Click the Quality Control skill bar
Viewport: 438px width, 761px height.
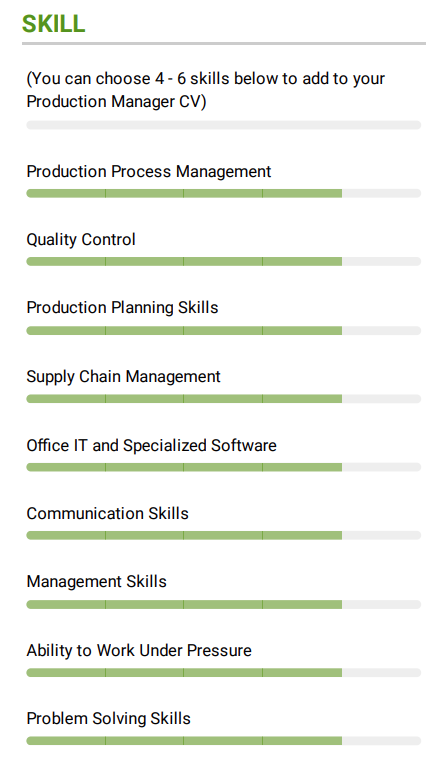[223, 262]
